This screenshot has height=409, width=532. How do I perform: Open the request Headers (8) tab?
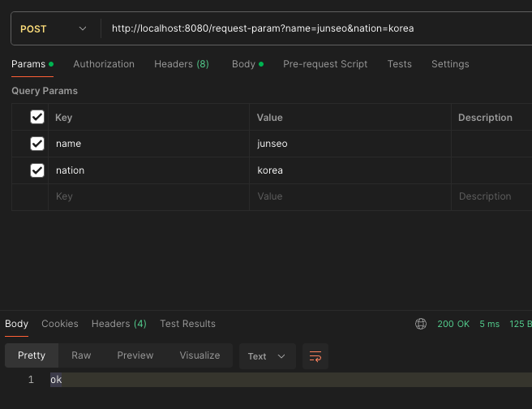click(x=182, y=64)
